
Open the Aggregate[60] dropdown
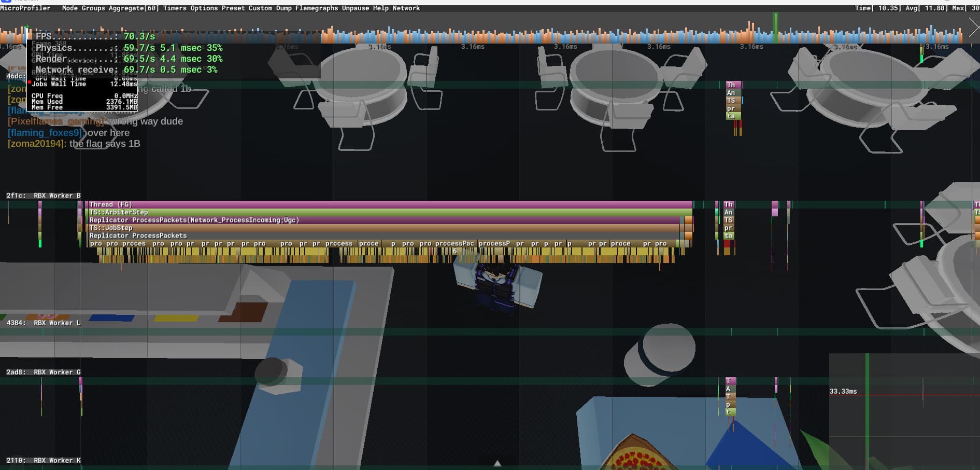[134, 8]
